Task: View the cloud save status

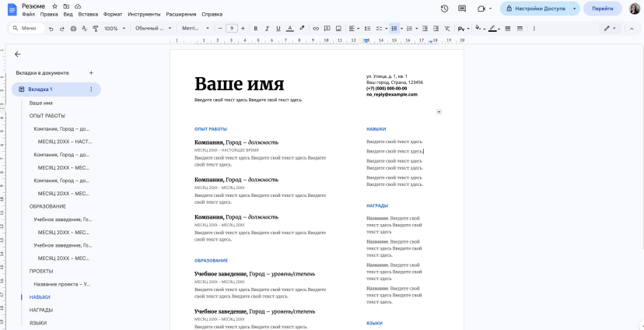Action: (x=78, y=6)
